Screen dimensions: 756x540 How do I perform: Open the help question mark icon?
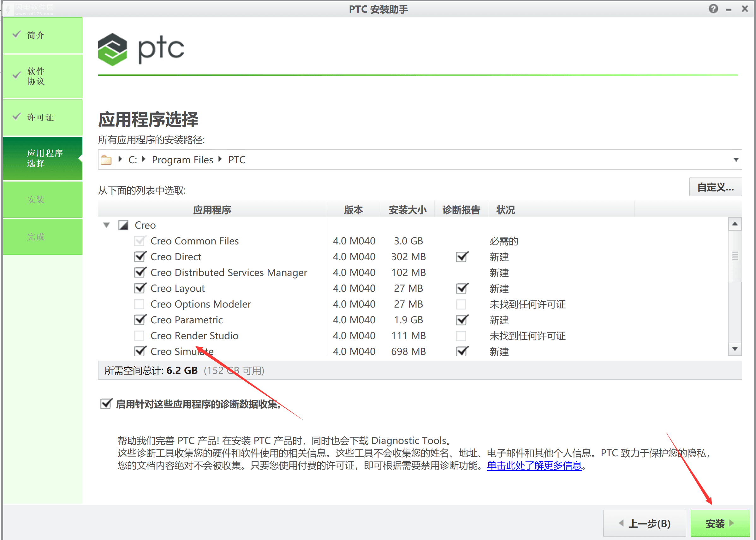(713, 9)
